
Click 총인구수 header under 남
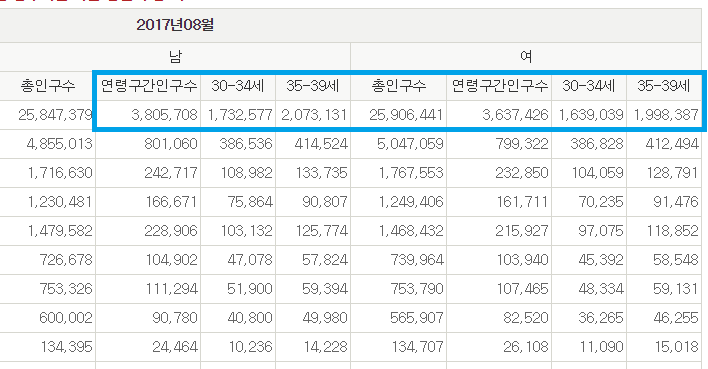(x=47, y=86)
